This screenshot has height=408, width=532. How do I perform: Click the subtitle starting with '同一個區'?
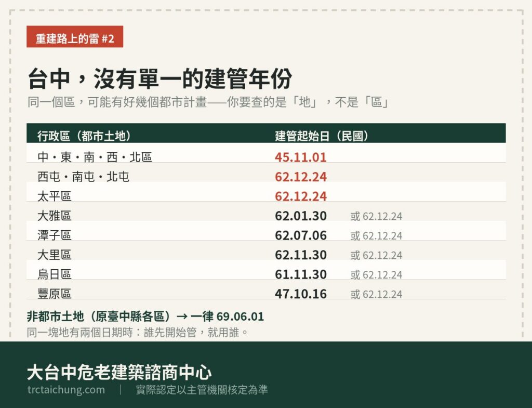(x=208, y=102)
